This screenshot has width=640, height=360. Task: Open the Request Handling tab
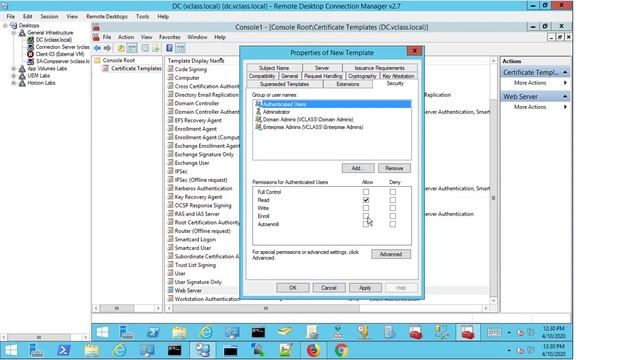coord(323,76)
